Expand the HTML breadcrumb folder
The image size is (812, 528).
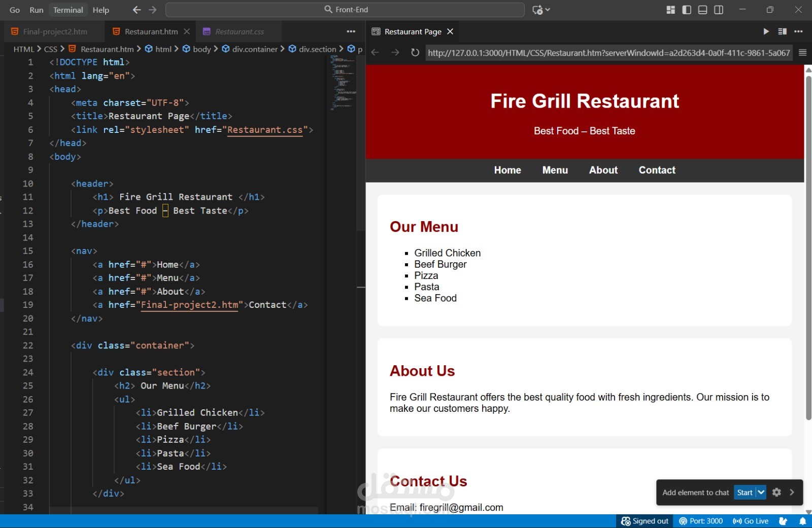point(24,49)
